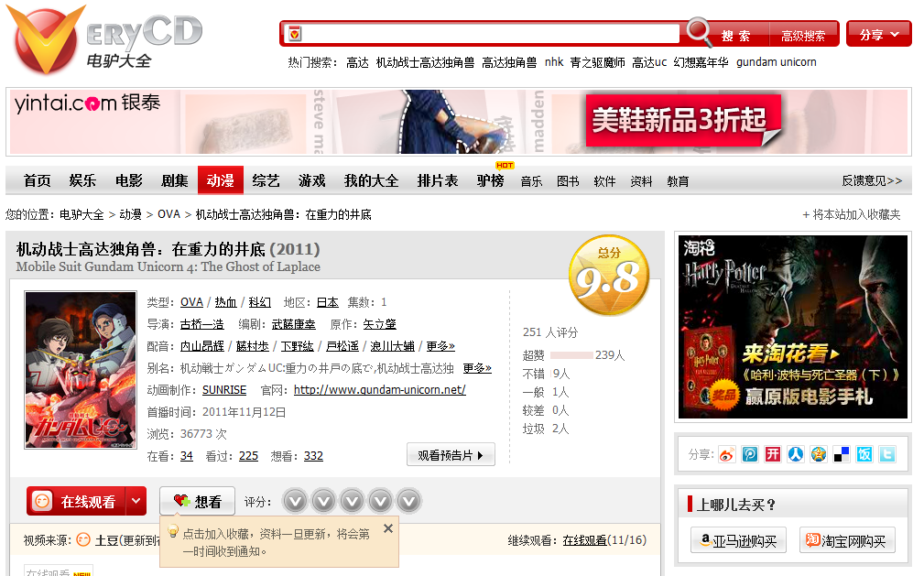Share to Kaixin icon

[x=773, y=454]
